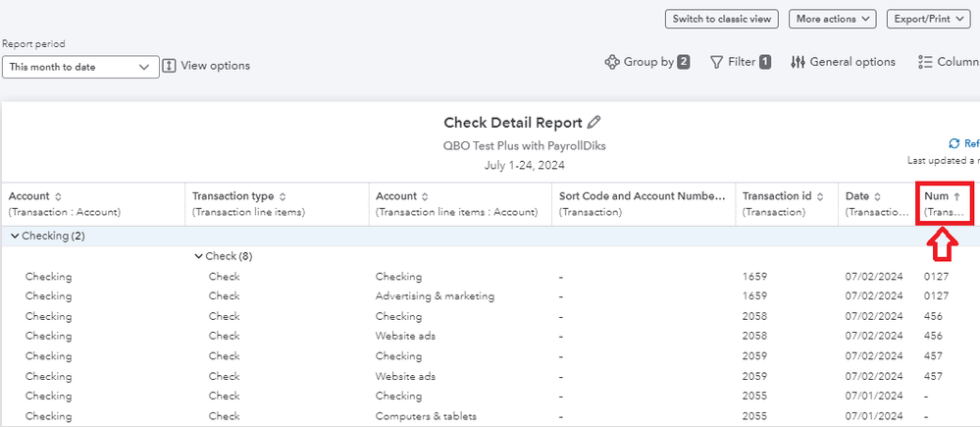Collapse the Checking (2) group

click(x=15, y=236)
